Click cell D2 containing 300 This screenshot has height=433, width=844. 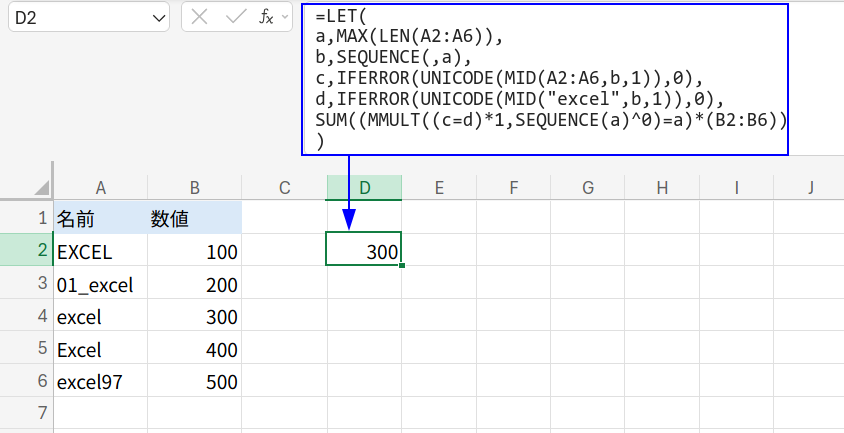[x=364, y=251]
